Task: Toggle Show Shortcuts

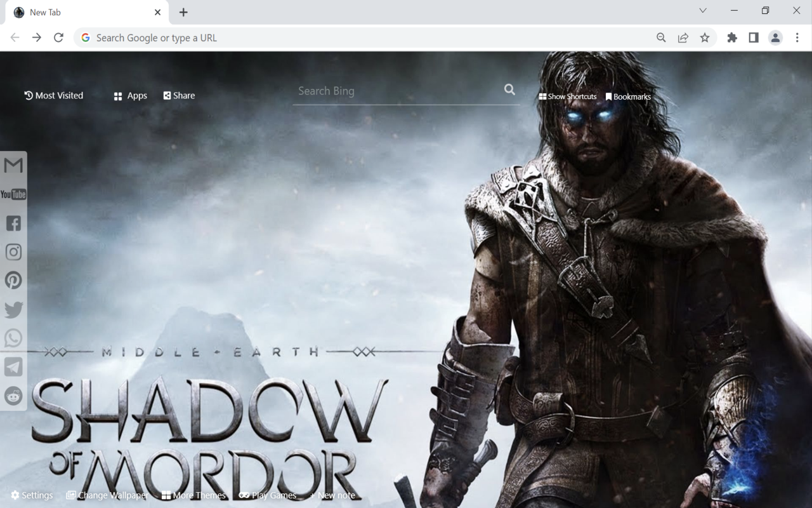Action: click(568, 97)
